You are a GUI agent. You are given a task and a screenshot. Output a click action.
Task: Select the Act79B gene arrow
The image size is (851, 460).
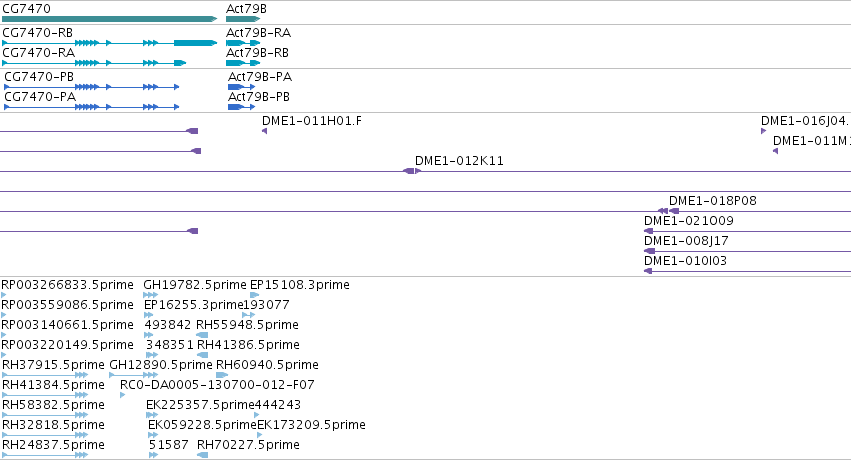coord(243,19)
